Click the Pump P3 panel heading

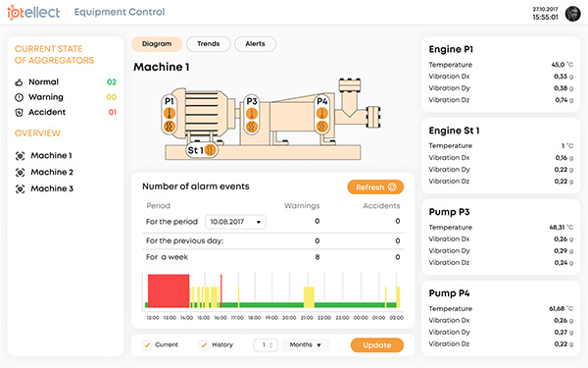(x=449, y=212)
